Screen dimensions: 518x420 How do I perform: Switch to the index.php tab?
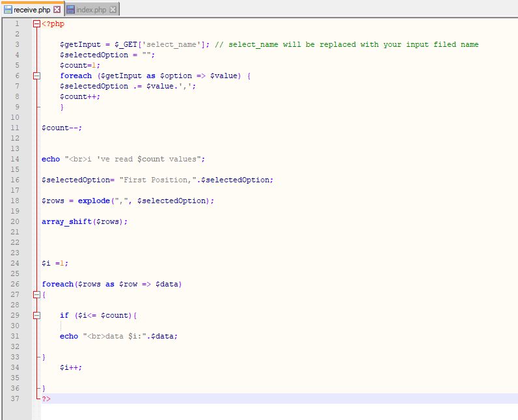click(x=92, y=10)
